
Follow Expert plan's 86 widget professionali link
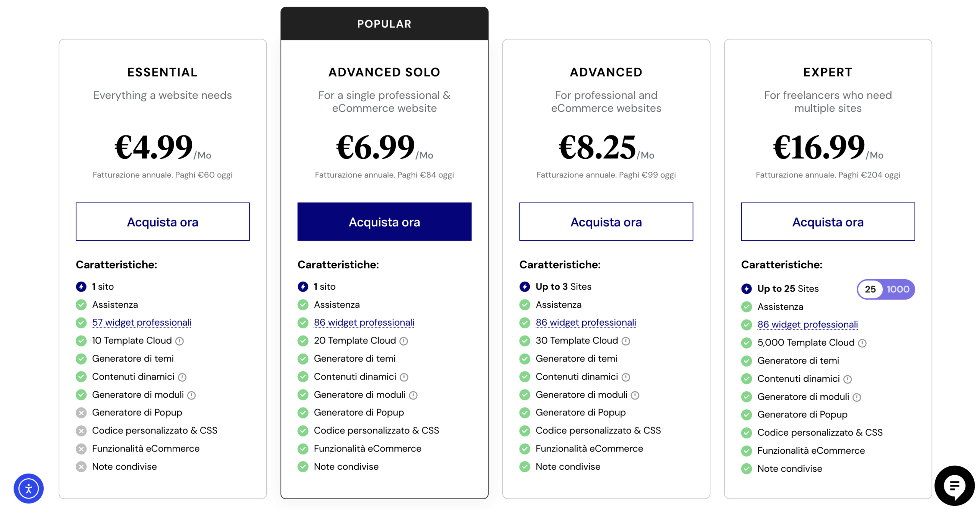(807, 324)
